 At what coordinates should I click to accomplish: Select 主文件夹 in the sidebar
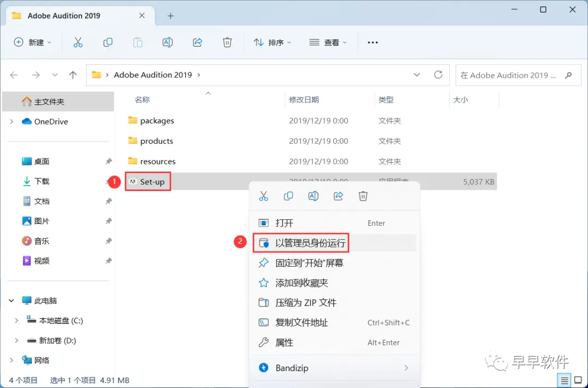58,102
